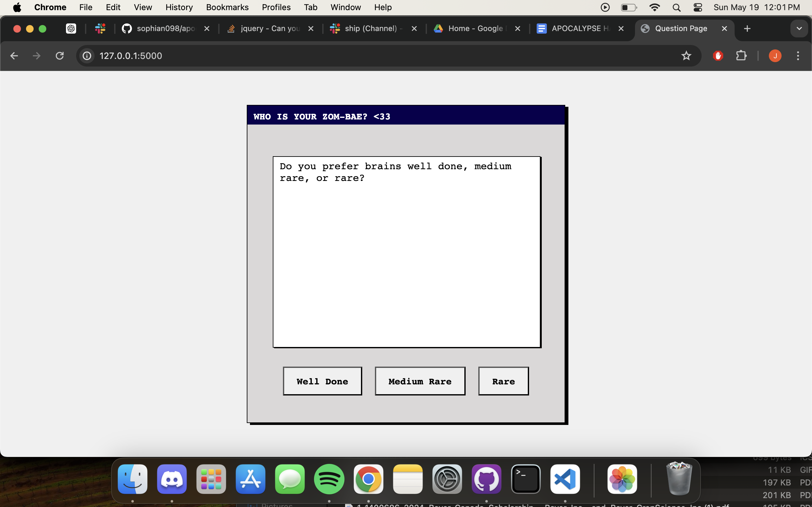Image resolution: width=812 pixels, height=507 pixels.
Task: Open the Bookmarks menu
Action: (x=227, y=7)
